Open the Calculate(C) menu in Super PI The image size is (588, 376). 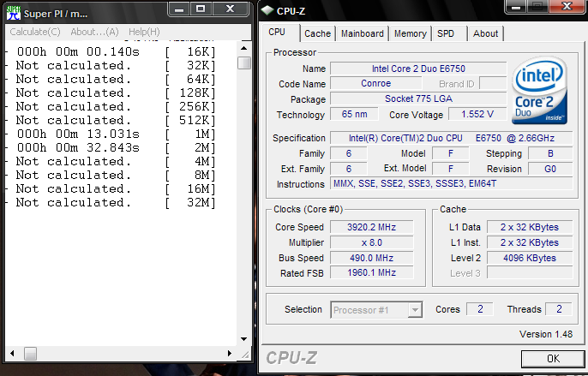click(35, 32)
